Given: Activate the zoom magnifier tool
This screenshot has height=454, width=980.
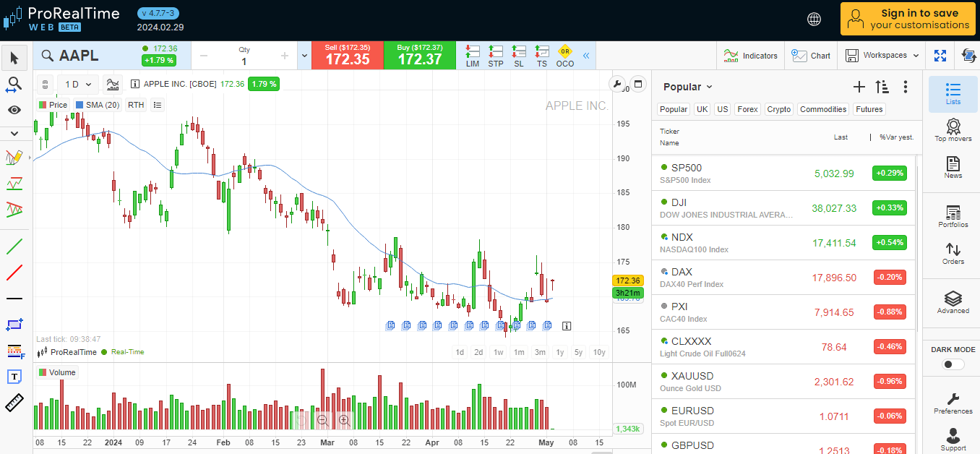Looking at the screenshot, I should pyautogui.click(x=14, y=84).
